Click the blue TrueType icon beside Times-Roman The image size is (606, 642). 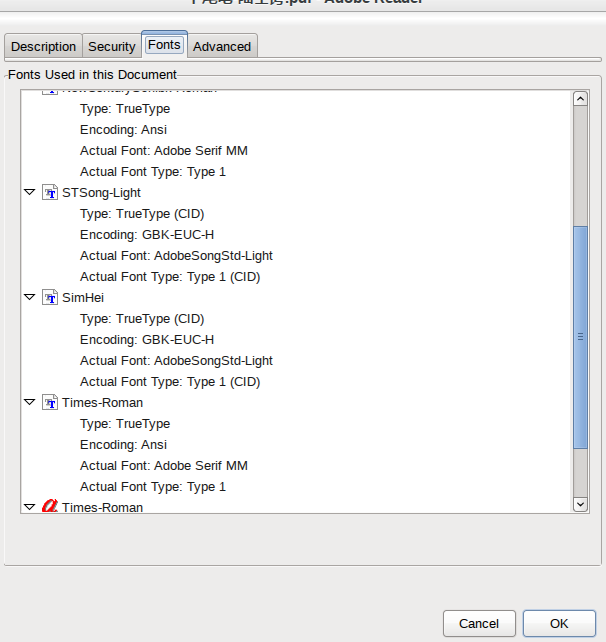point(50,402)
